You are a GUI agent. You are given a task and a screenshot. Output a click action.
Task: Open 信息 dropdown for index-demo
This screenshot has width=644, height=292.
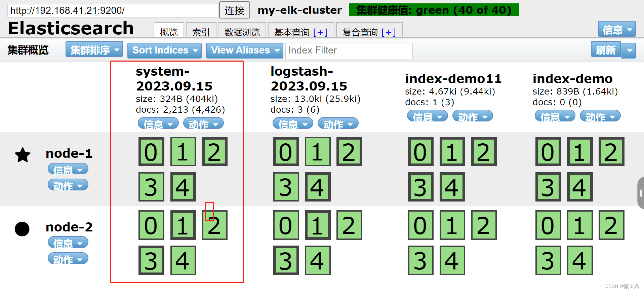tap(555, 116)
